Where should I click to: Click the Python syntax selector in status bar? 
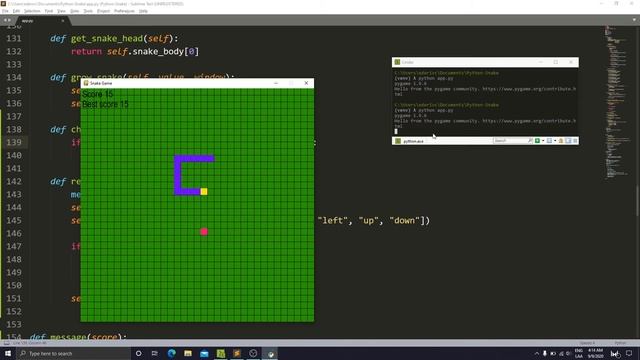tap(620, 343)
